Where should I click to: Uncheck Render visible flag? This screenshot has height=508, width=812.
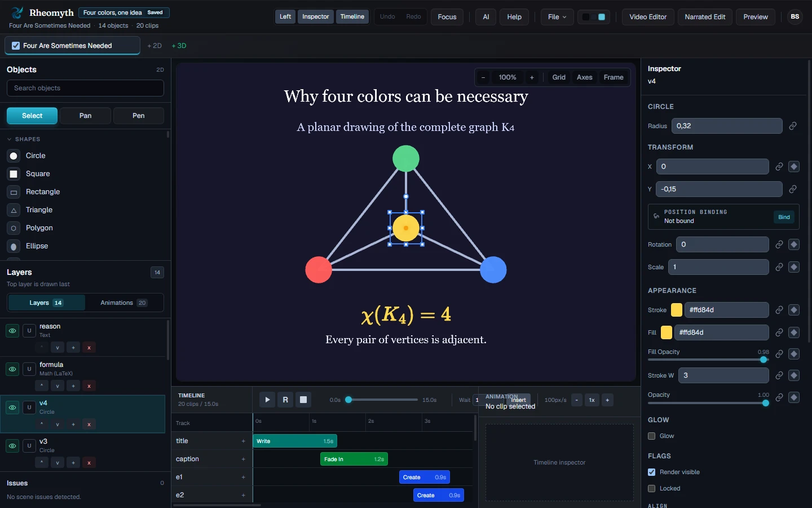[652, 472]
